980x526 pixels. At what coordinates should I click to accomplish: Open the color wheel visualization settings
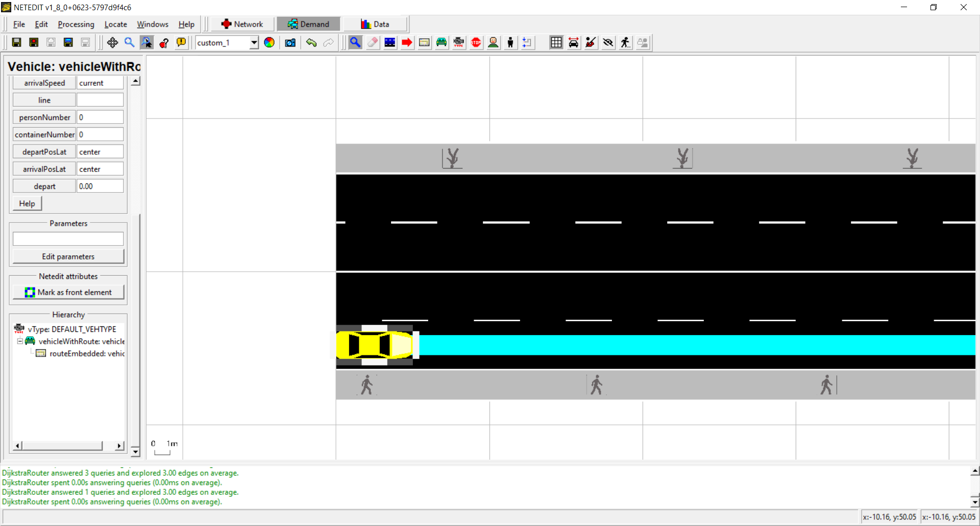tap(269, 43)
